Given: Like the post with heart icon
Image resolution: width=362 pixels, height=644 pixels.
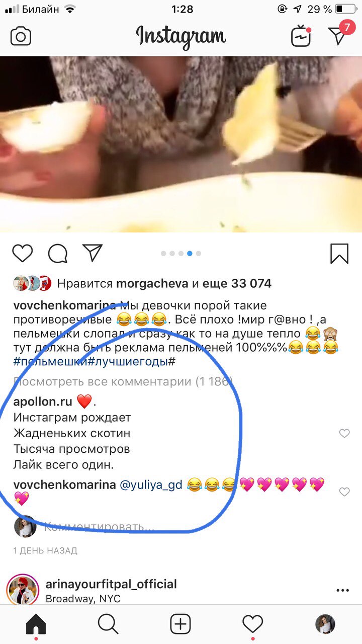Looking at the screenshot, I should point(22,253).
